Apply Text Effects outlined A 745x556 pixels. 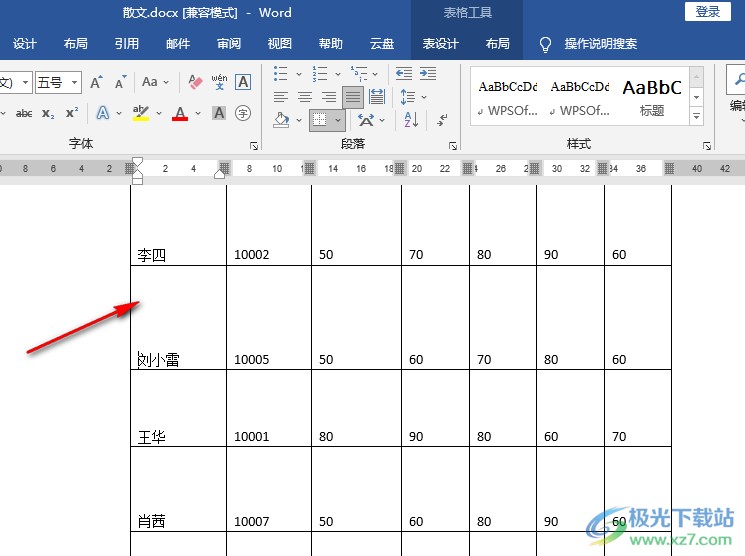(x=103, y=113)
